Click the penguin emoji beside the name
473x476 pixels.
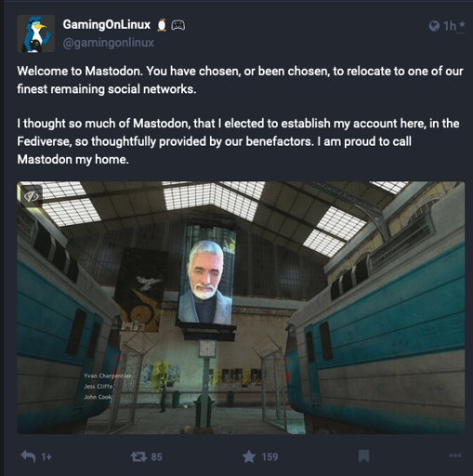click(x=162, y=25)
